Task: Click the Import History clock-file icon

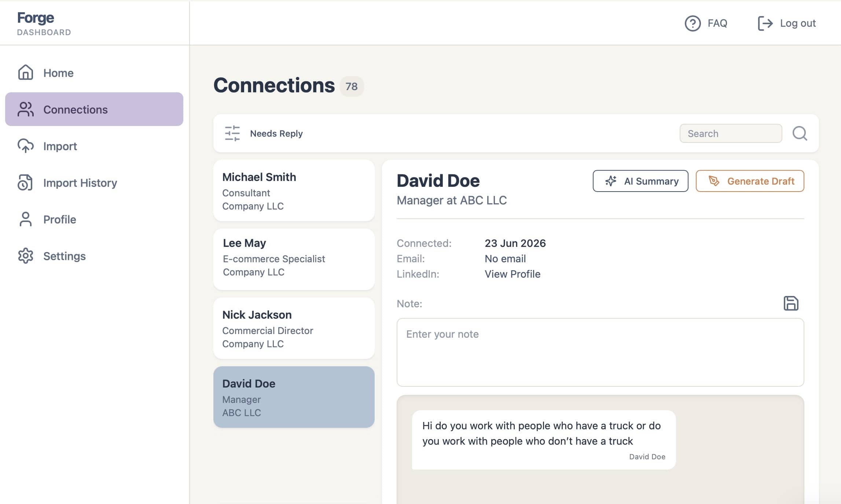Action: click(x=25, y=182)
